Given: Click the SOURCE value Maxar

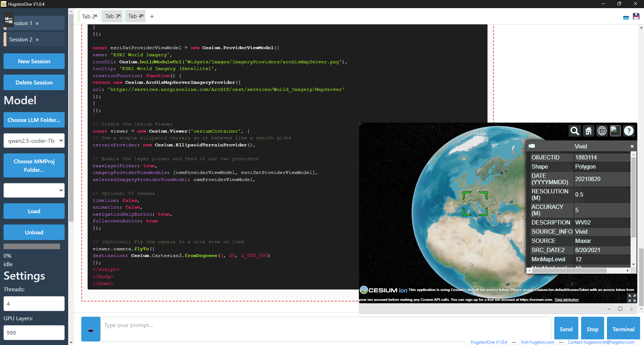Looking at the screenshot, I should point(583,241).
